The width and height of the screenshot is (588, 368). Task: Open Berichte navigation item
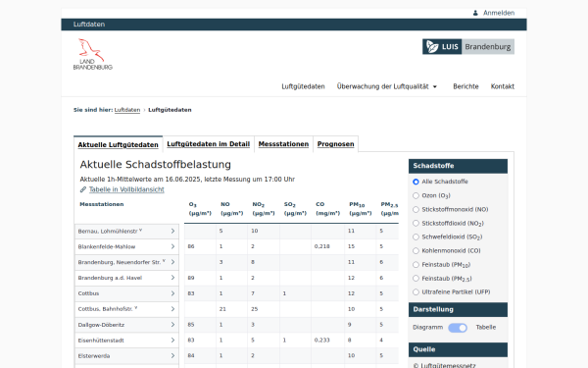tap(465, 86)
